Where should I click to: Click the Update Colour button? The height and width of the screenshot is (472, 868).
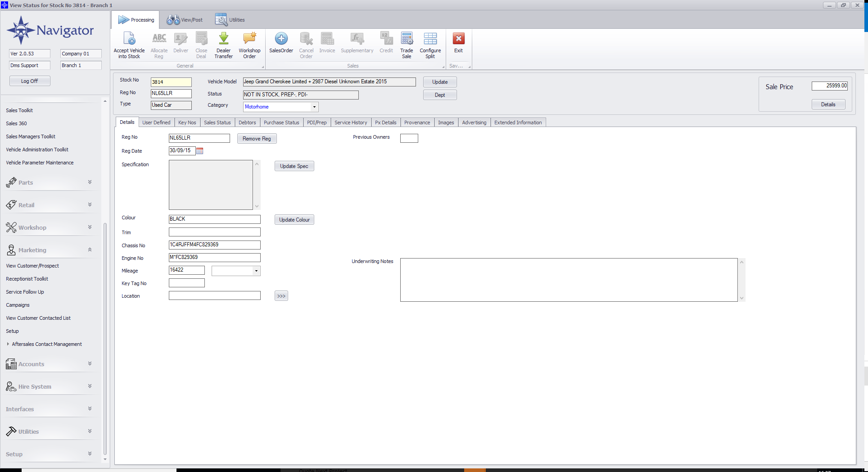(x=294, y=220)
